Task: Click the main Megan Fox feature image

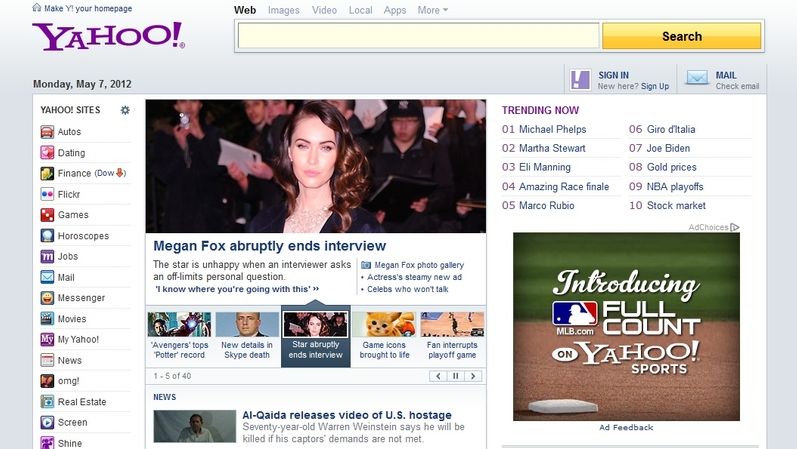Action: click(316, 166)
